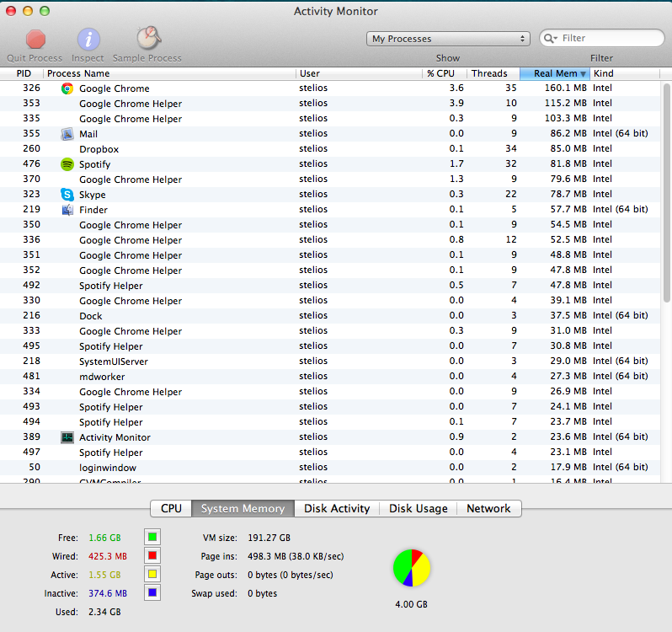The width and height of the screenshot is (672, 632).
Task: Click the Swap used 0 bytes value
Action: pyautogui.click(x=262, y=593)
